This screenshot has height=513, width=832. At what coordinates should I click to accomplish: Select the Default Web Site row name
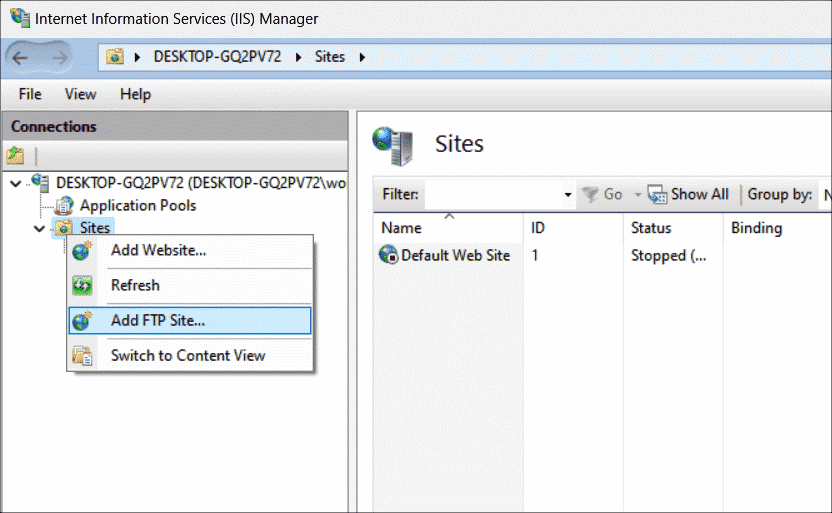[455, 255]
